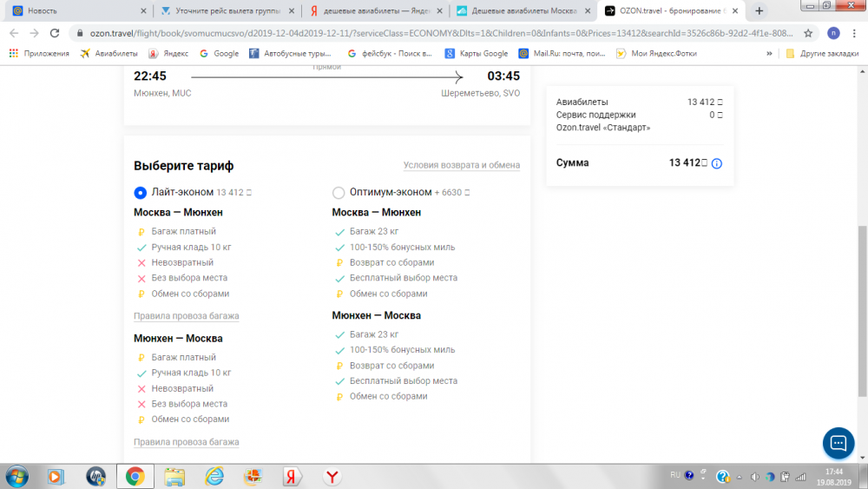Switch to the Новость tab

[x=77, y=11]
